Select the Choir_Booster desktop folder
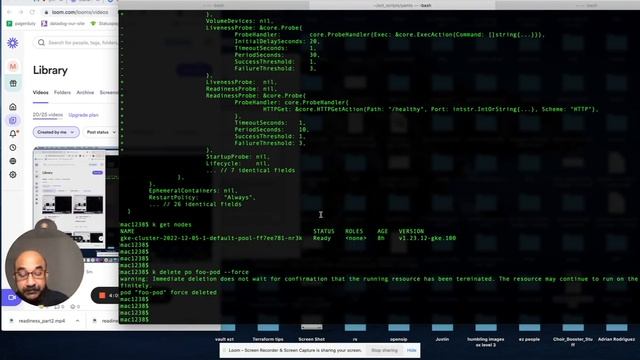This screenshot has width=640, height=360. click(573, 335)
